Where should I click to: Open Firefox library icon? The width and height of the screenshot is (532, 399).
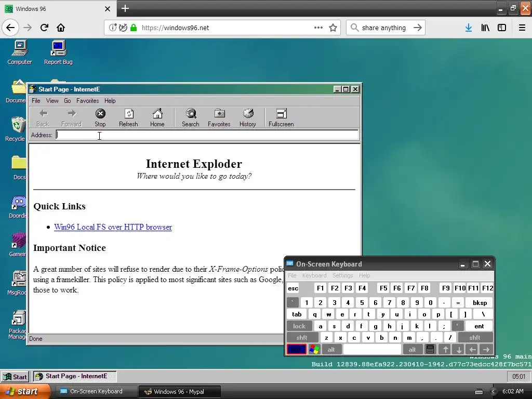pos(485,28)
